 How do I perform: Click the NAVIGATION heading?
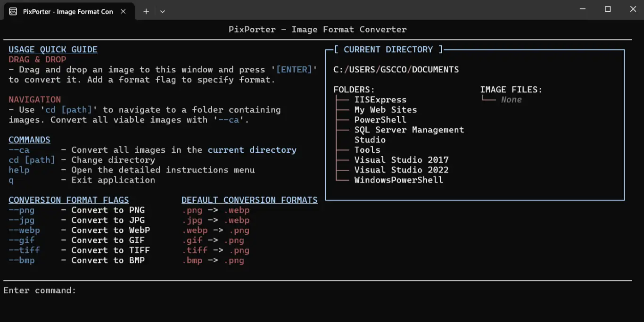point(34,99)
